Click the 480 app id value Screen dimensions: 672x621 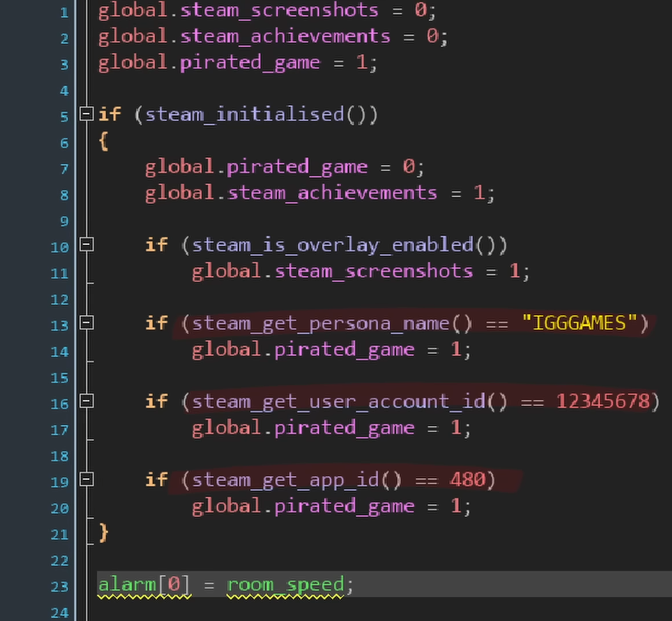click(x=468, y=479)
